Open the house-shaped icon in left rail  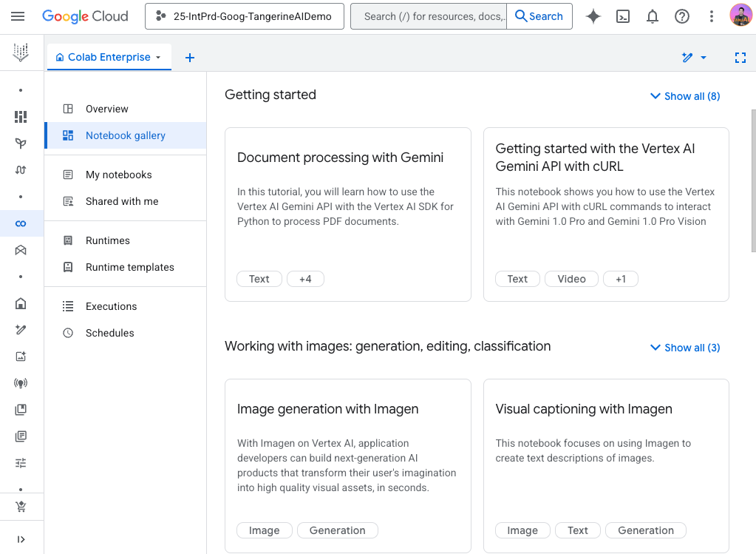tap(21, 303)
